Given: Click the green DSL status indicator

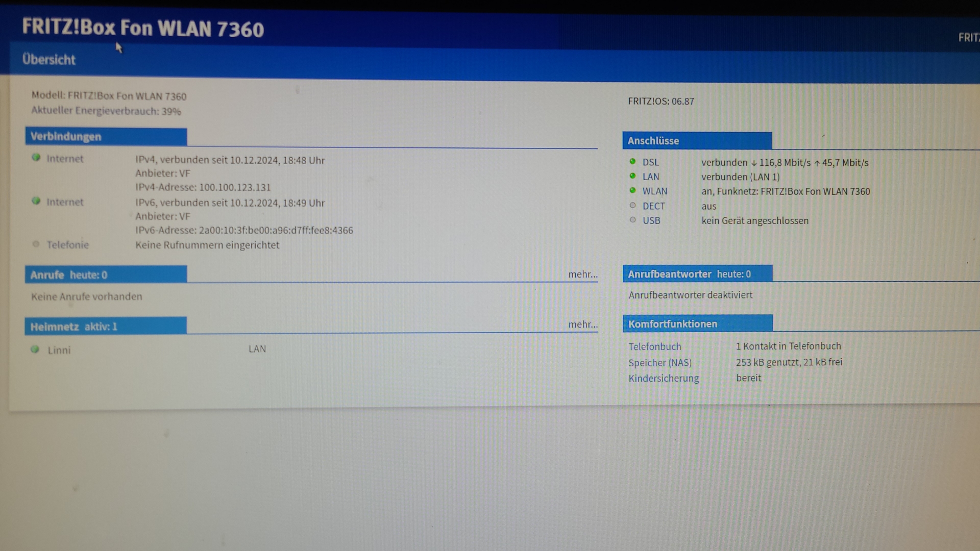Looking at the screenshot, I should click(632, 162).
